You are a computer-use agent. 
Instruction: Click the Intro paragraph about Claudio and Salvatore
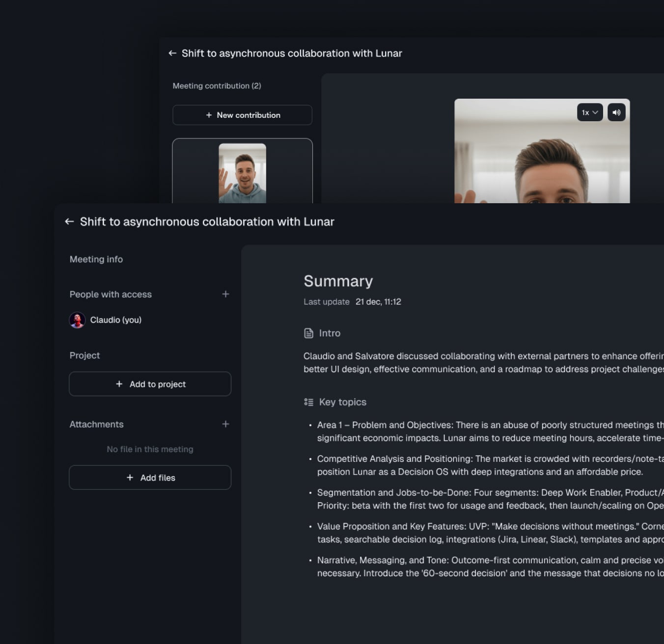(484, 363)
